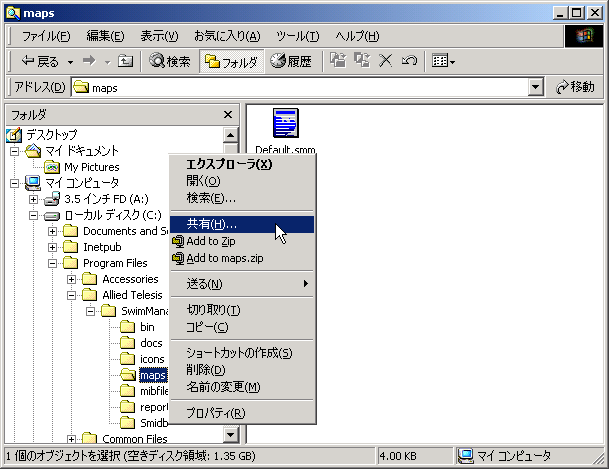Choose Sharing (共有) from context menu

point(242,224)
